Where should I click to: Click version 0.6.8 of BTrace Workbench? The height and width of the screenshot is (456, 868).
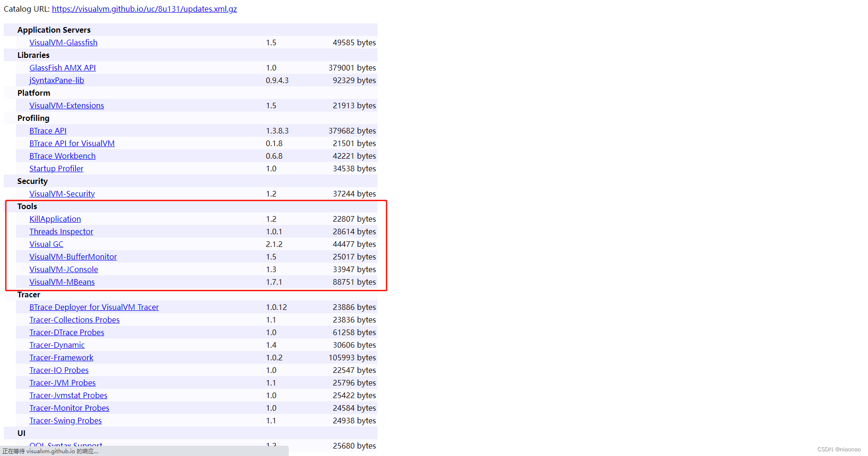pos(274,156)
